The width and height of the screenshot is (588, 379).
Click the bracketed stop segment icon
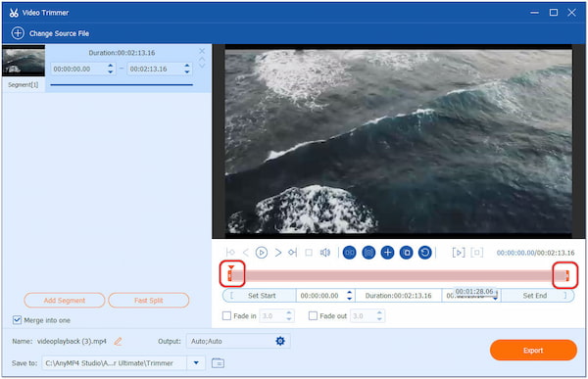coord(477,253)
